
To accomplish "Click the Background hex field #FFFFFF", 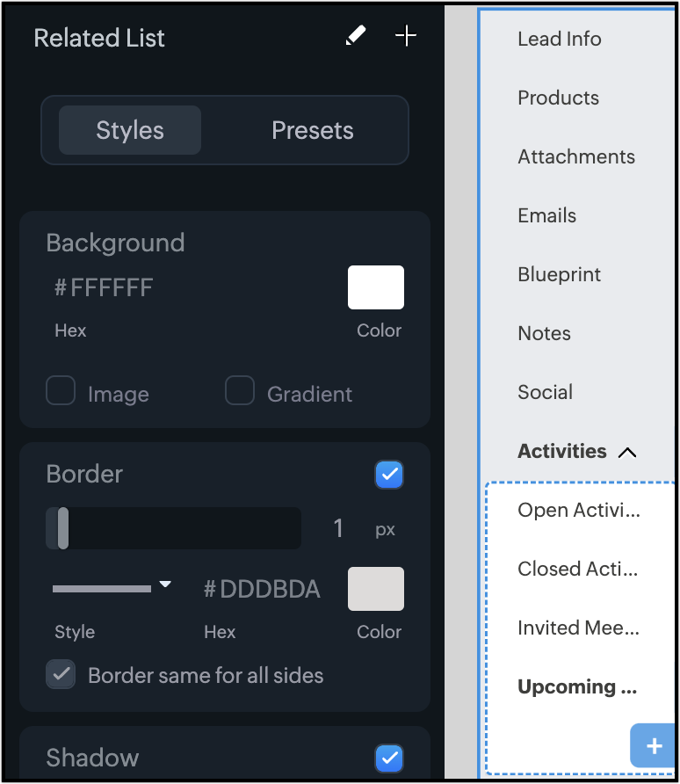I will point(104,287).
